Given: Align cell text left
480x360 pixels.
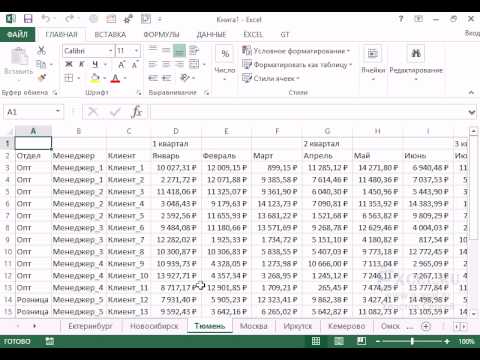Looking at the screenshot, I should 153,64.
